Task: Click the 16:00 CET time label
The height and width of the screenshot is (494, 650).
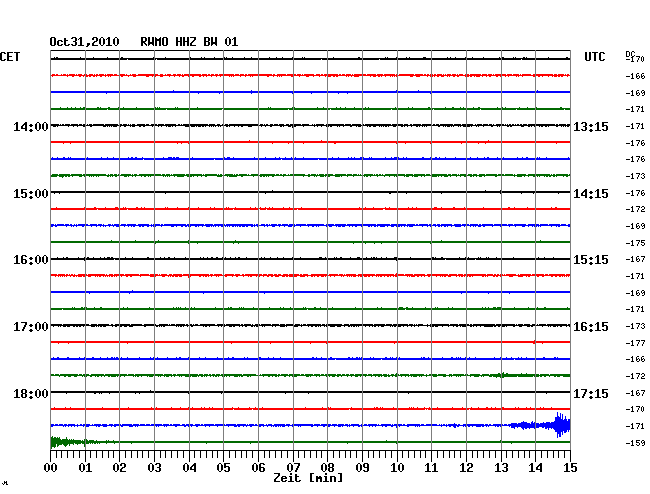Action: point(31,260)
